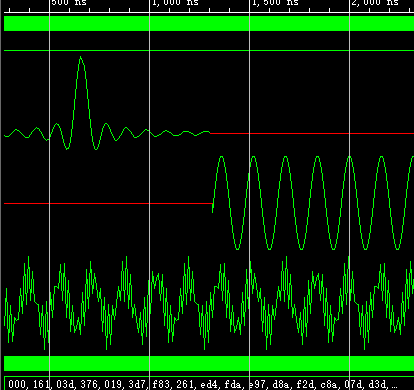The width and height of the screenshot is (414, 390).
Task: Click the solid green bus bar above hex values
Action: [209, 363]
